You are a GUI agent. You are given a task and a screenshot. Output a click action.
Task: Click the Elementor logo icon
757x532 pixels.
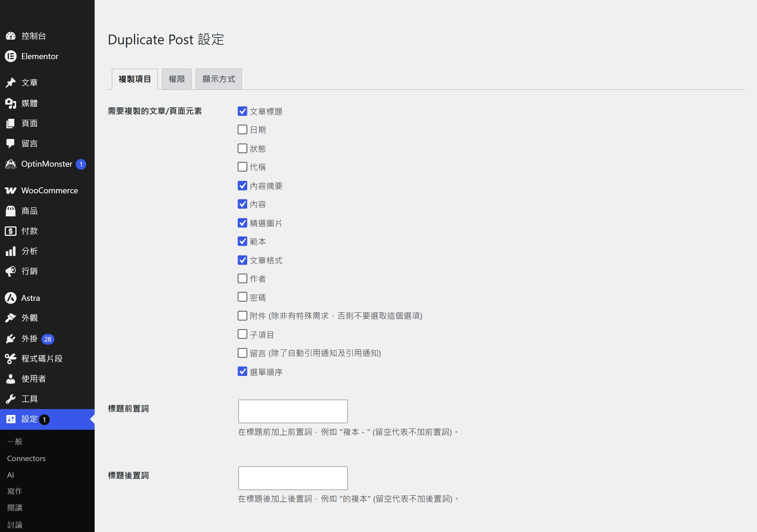pos(11,56)
